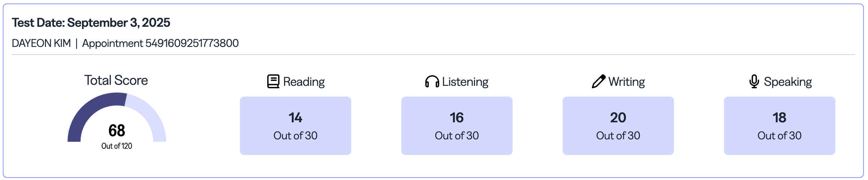
Task: Click the Listening headphones icon
Action: [x=432, y=82]
